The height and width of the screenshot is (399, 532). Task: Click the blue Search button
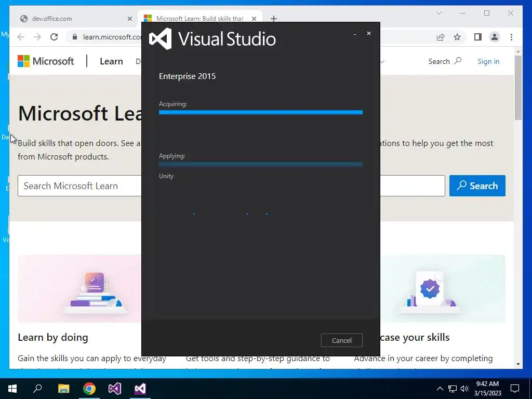pos(477,186)
